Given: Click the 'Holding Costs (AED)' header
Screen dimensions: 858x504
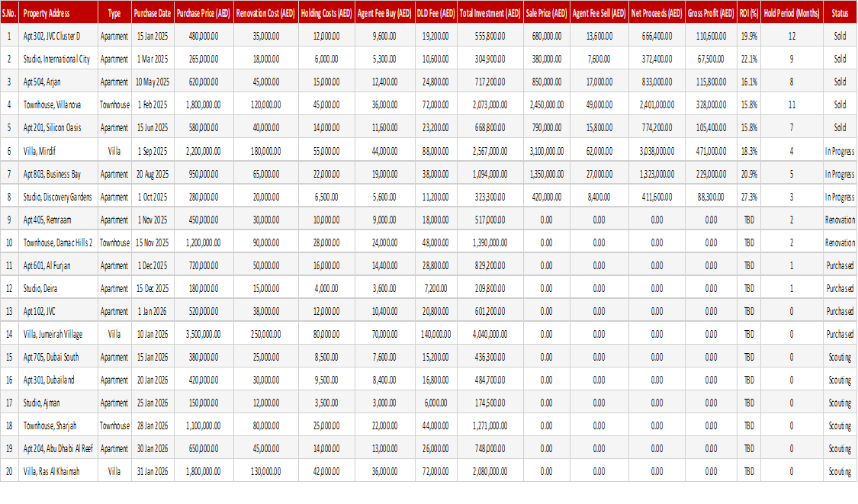Looking at the screenshot, I should 326,13.
